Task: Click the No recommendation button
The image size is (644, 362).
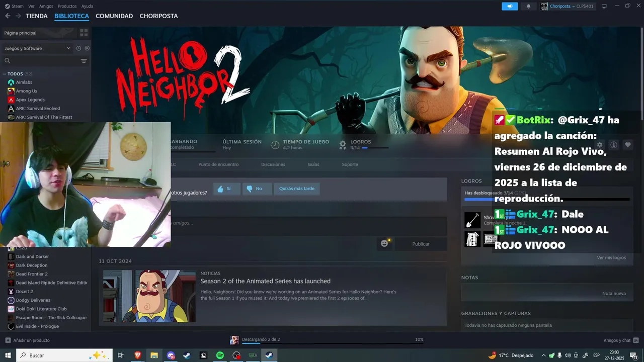Action: point(257,189)
